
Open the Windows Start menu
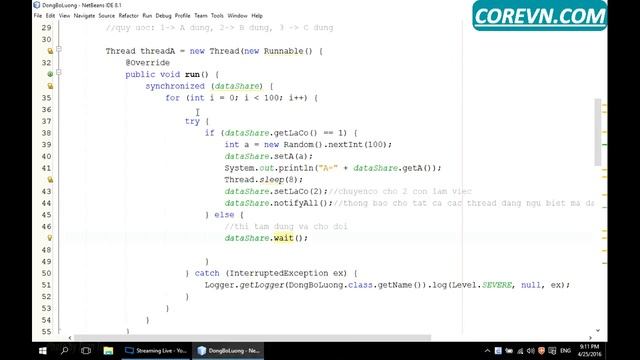point(42,351)
